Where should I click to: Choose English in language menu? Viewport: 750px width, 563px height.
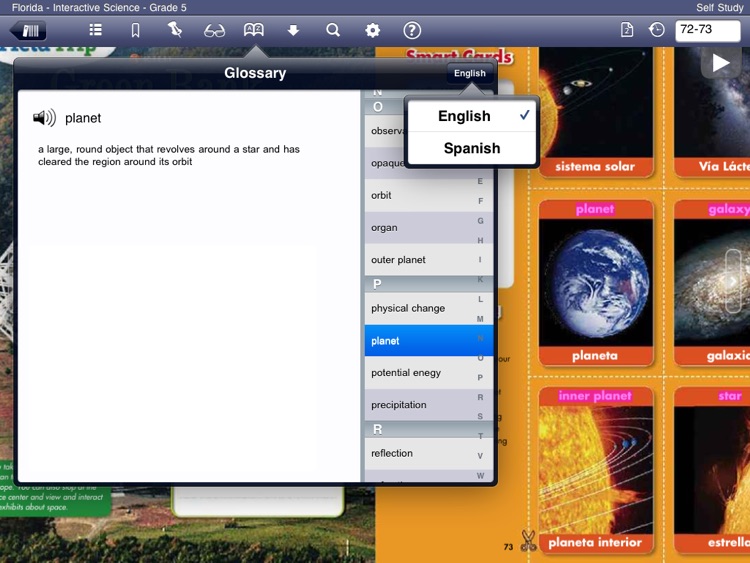pos(472,116)
